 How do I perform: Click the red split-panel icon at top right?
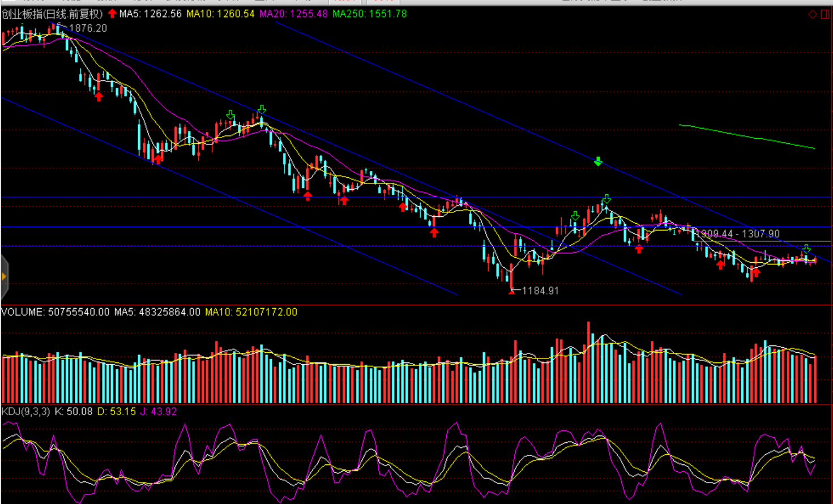click(x=825, y=14)
